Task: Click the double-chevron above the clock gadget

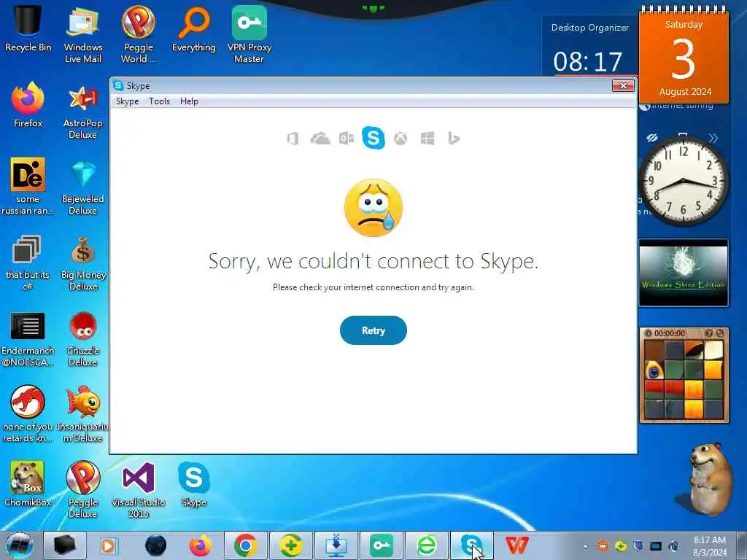Action: 713,138
